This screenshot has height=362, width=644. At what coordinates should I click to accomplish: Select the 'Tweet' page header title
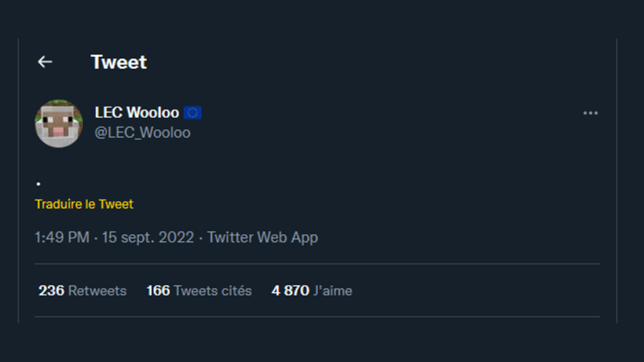(118, 62)
